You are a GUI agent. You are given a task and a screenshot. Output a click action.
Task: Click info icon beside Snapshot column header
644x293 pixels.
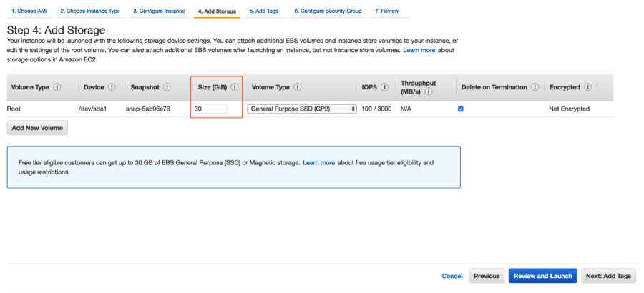[167, 87]
